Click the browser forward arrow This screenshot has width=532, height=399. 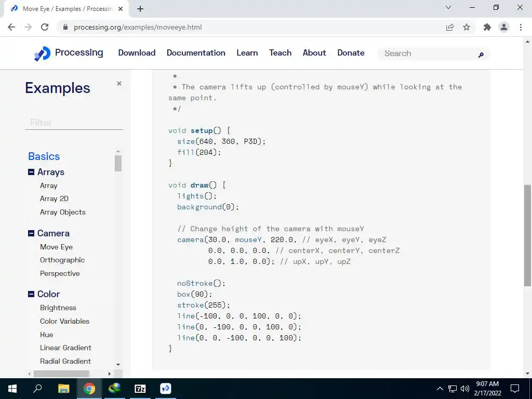[x=28, y=27]
